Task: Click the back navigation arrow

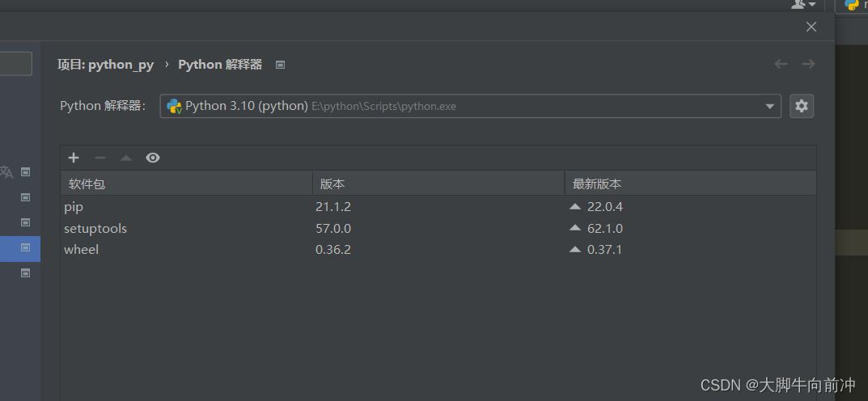Action: tap(781, 64)
